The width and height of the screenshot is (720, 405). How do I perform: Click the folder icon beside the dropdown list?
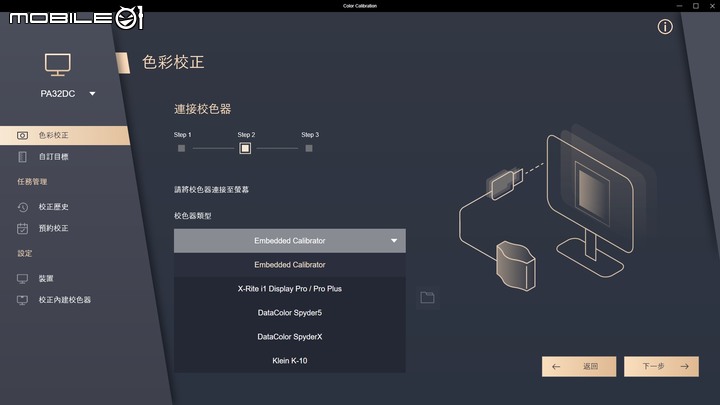click(x=428, y=298)
